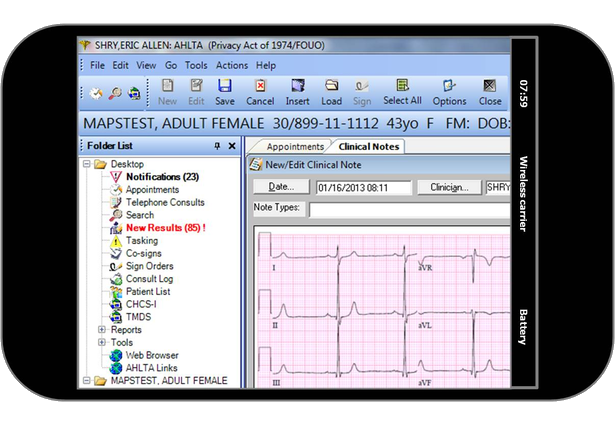
Task: Open the View menu
Action: [146, 66]
